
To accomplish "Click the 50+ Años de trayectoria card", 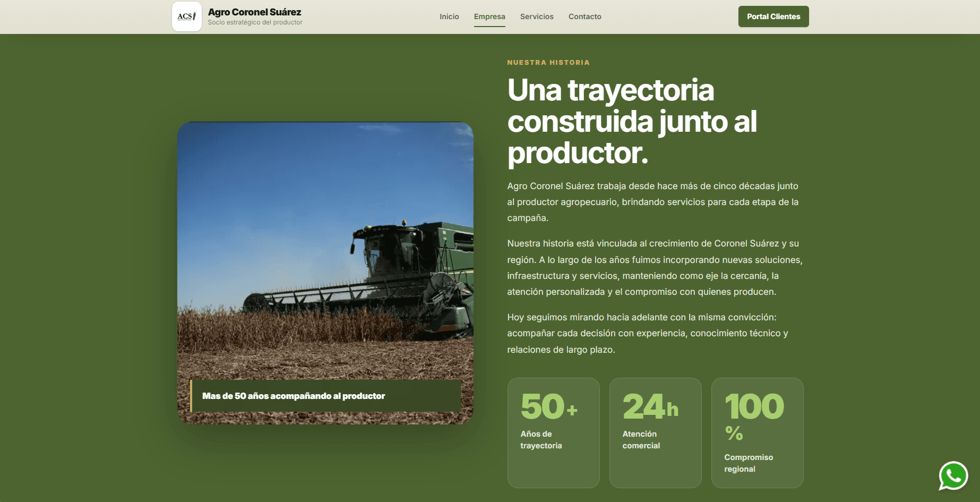I will [x=554, y=433].
